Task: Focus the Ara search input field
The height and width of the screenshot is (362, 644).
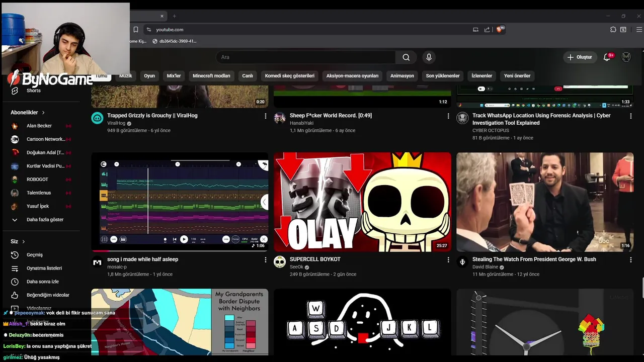Action: click(305, 57)
